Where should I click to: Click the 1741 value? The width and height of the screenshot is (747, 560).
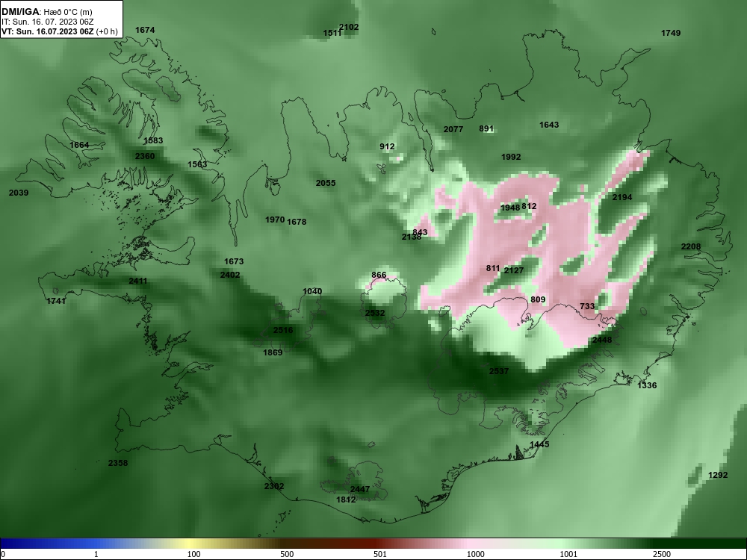(x=56, y=301)
